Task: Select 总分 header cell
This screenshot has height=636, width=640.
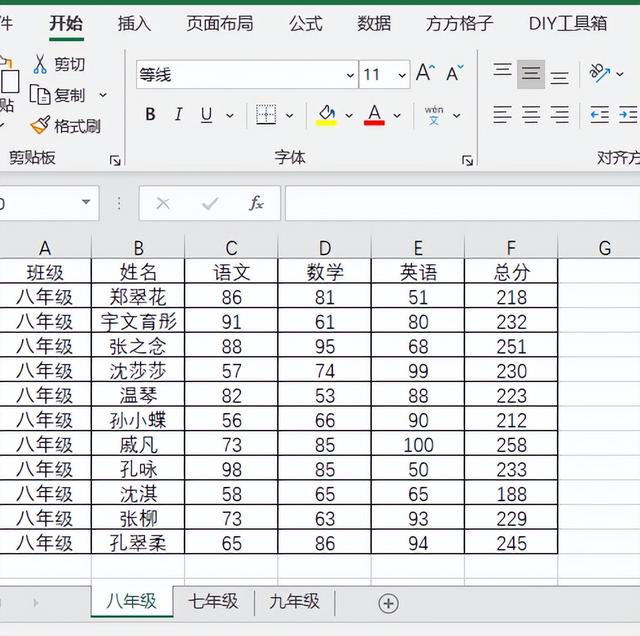Action: click(511, 272)
